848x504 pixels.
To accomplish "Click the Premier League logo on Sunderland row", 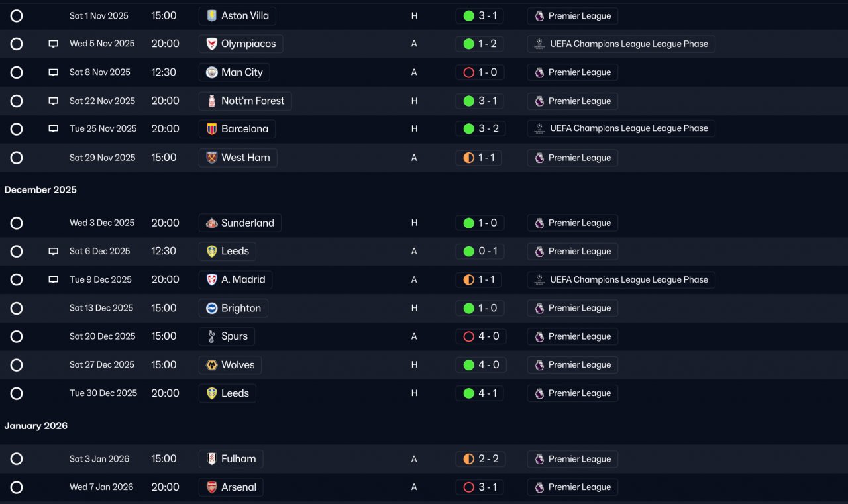I will click(539, 223).
